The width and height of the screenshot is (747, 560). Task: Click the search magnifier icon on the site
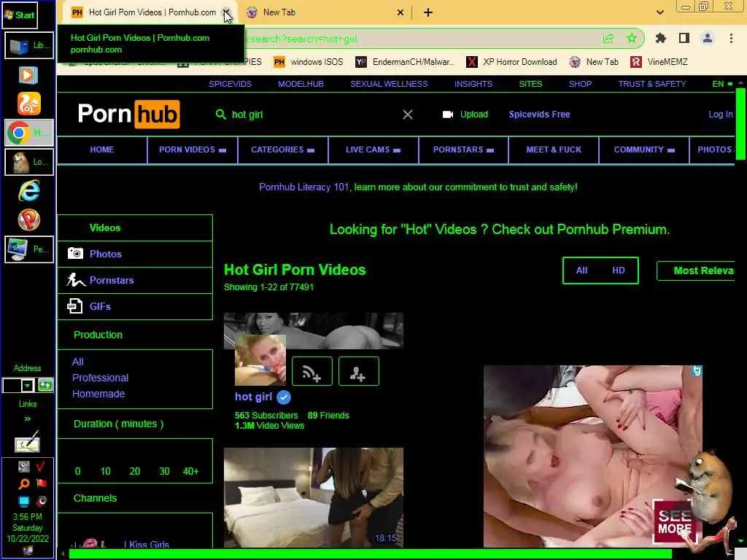(220, 114)
